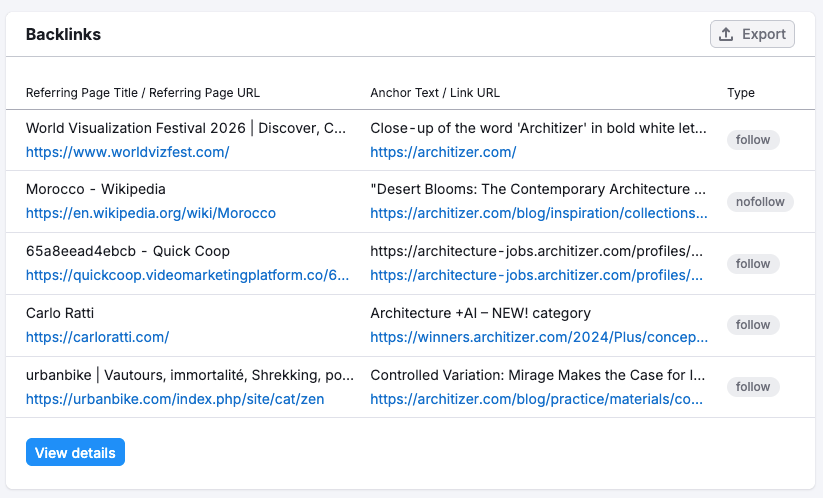The image size is (823, 498).
Task: Open the https://architizer.com/ link URL
Action: tap(443, 152)
